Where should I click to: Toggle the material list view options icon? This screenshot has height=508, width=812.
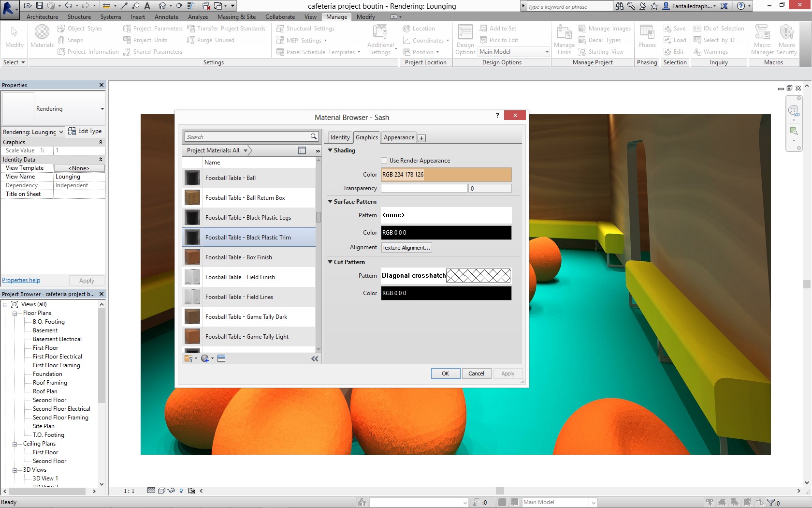(x=302, y=150)
